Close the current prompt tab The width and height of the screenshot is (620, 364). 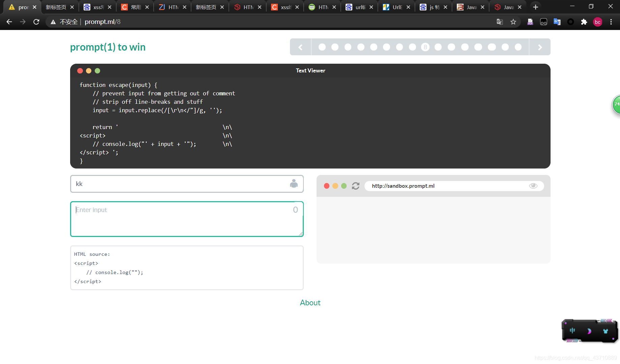34,7
